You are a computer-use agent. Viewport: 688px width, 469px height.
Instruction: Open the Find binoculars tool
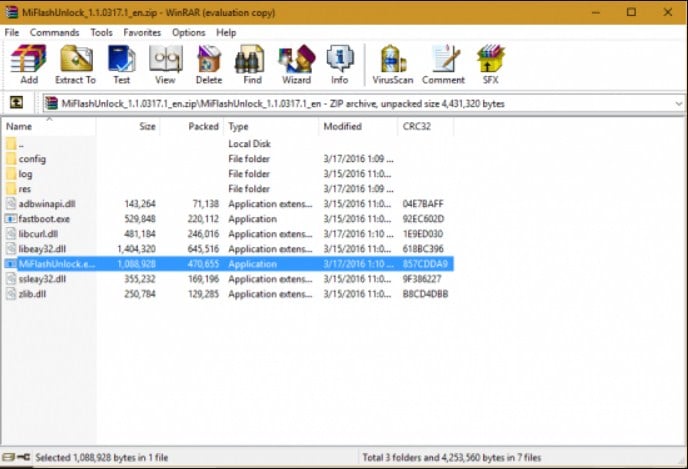(252, 64)
